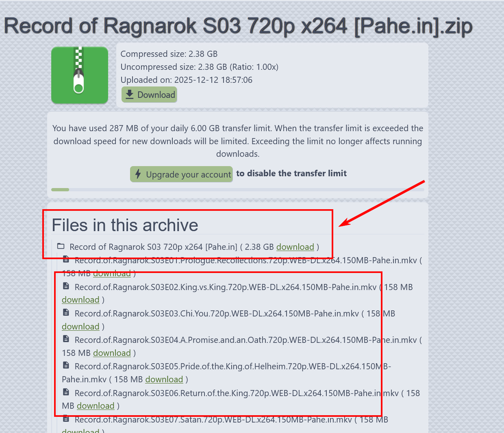The image size is (504, 433).
Task: Click the transfer limit progress bar
Action: [x=238, y=189]
